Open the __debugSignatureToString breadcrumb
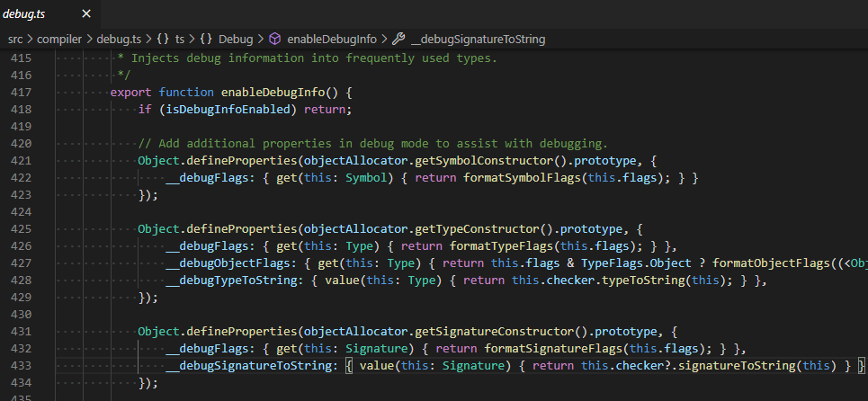Screen dimensions: 868x401 point(478,40)
